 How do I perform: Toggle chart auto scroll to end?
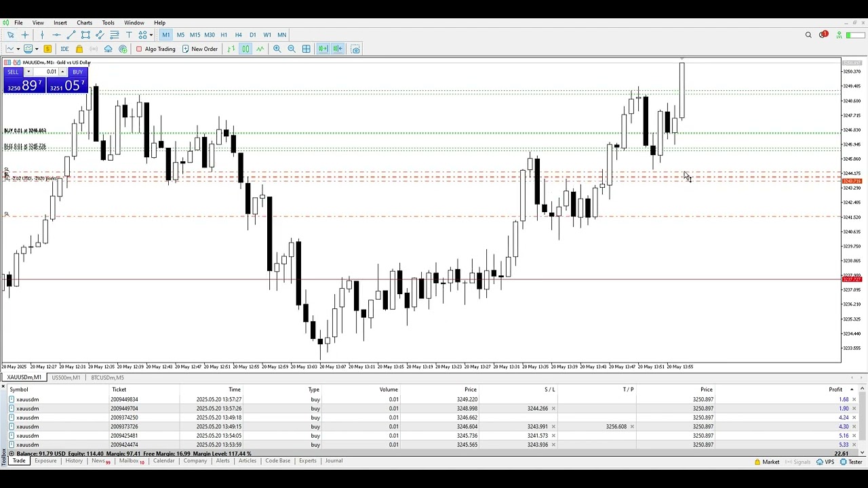click(x=323, y=49)
